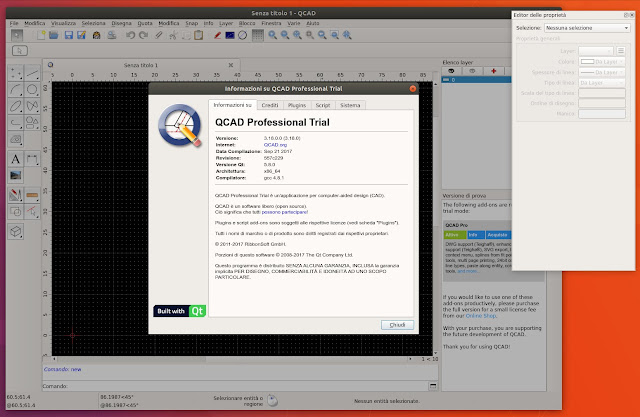Screen dimensions: 640x417
Task: Open the QCAD.org link
Action: [x=275, y=145]
